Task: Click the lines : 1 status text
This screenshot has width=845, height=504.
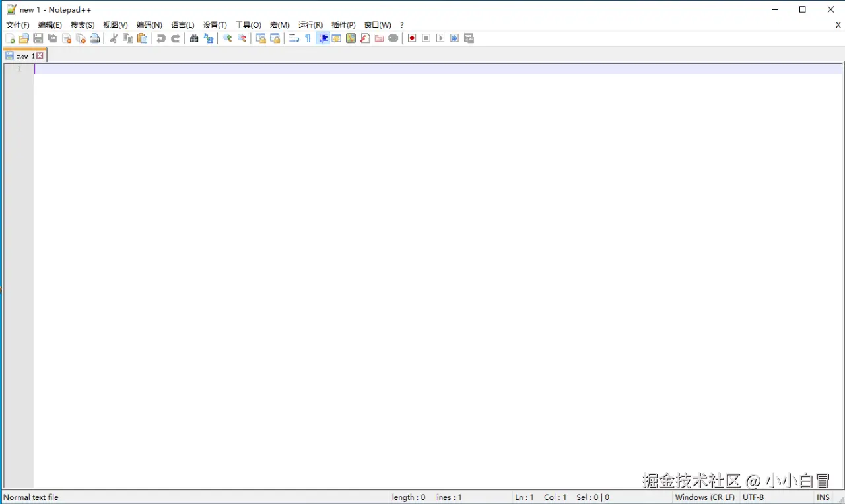Action: (448, 497)
